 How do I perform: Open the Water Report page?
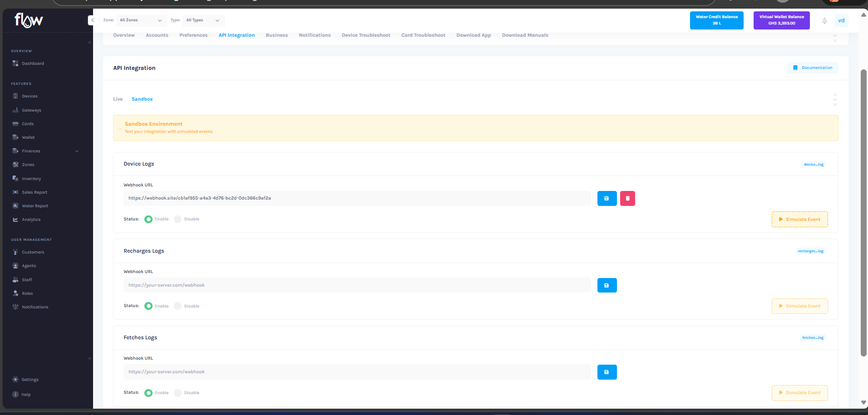35,205
